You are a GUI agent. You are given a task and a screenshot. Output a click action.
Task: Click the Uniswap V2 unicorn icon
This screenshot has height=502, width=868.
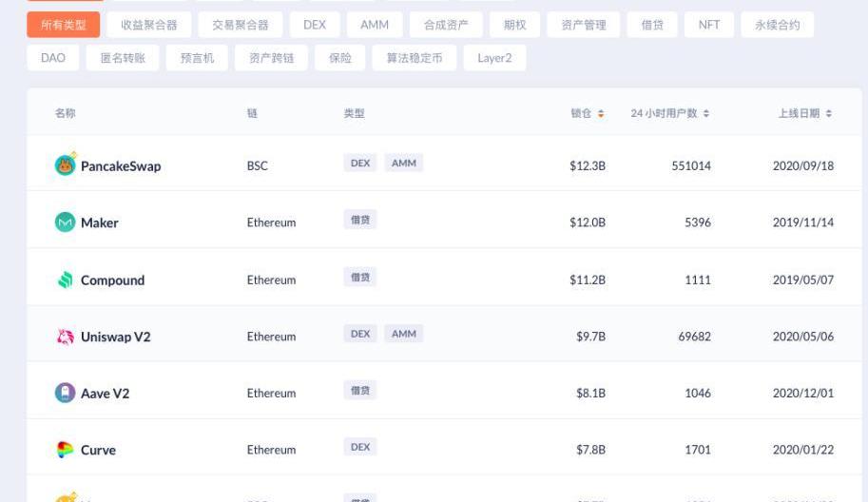[x=65, y=337]
